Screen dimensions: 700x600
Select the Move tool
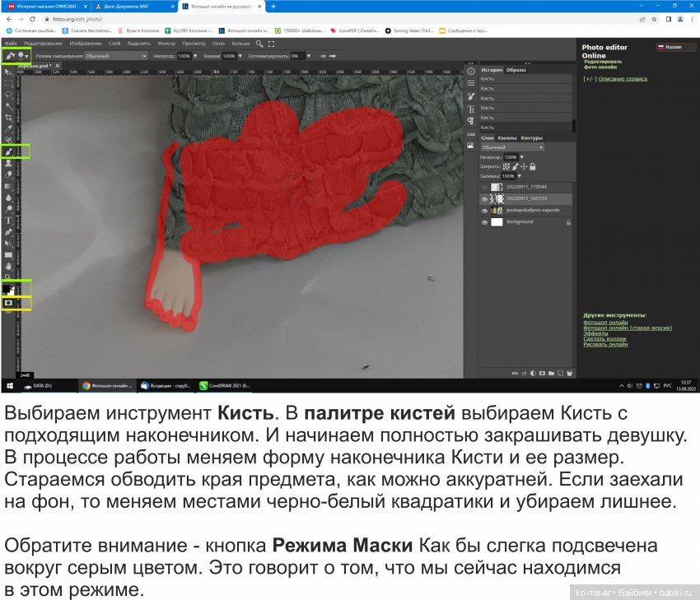[8, 72]
